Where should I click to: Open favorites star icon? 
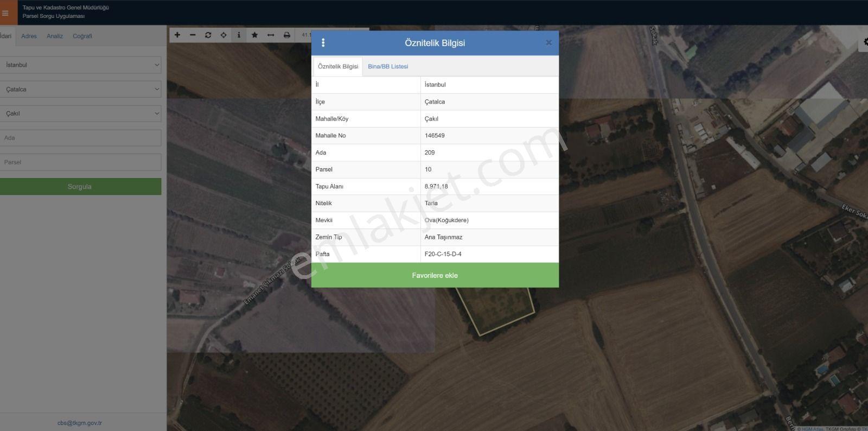click(254, 35)
